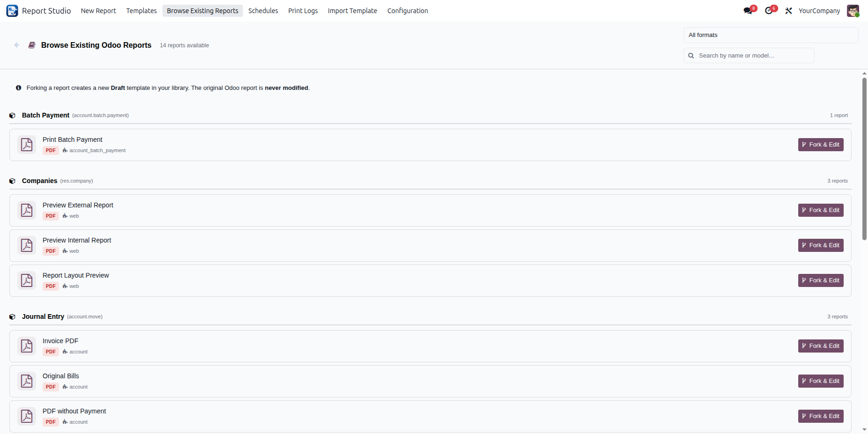Click the PDF icon for Print Batch Payment
This screenshot has height=434, width=868.
(27, 145)
